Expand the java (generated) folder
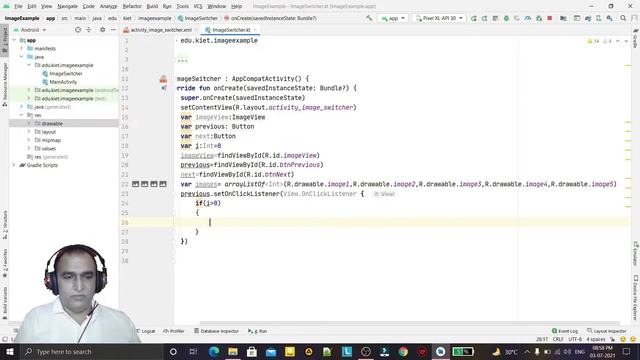 [x=22, y=107]
